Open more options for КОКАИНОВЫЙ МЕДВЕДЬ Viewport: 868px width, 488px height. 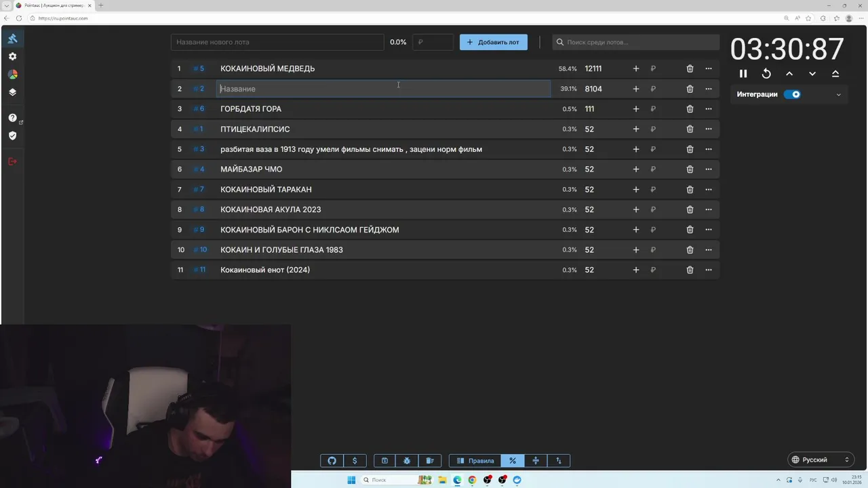point(709,68)
